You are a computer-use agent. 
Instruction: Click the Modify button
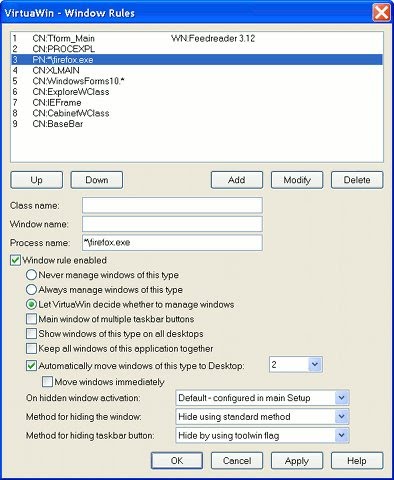297,180
